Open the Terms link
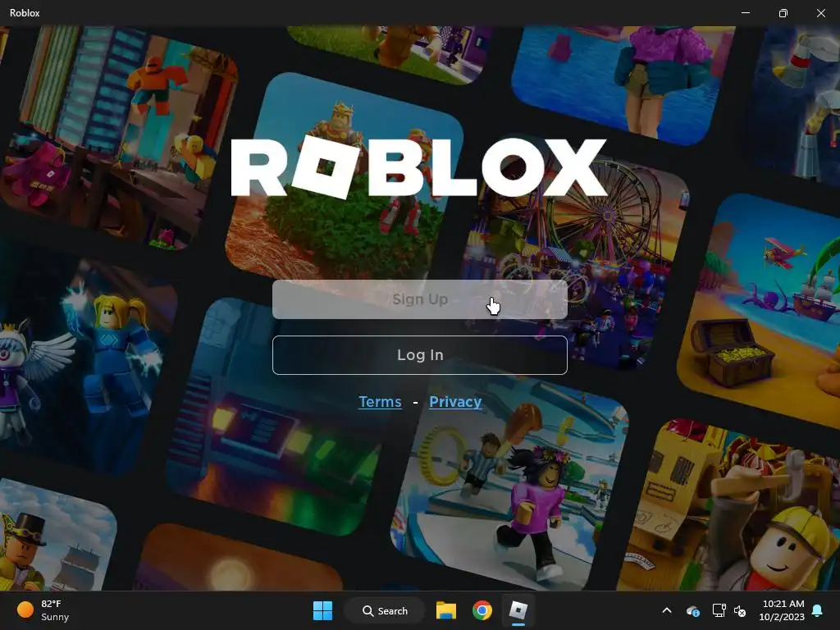The image size is (840, 630). [380, 402]
